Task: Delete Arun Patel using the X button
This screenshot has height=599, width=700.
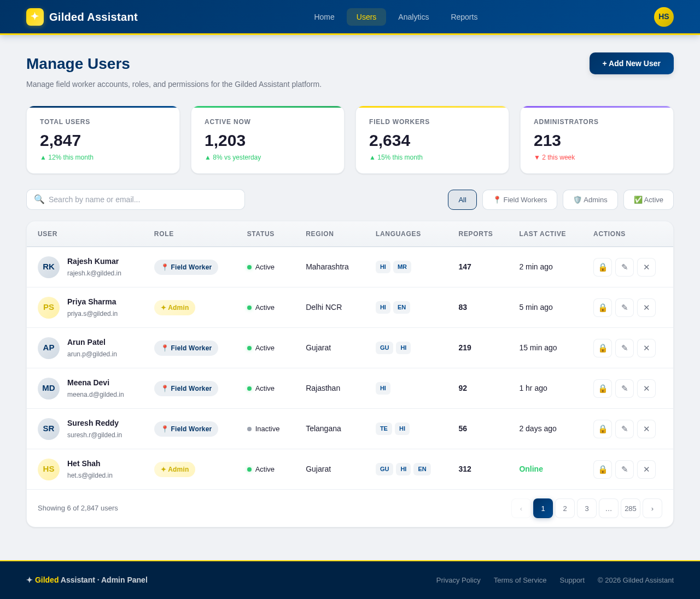Action: [x=646, y=348]
